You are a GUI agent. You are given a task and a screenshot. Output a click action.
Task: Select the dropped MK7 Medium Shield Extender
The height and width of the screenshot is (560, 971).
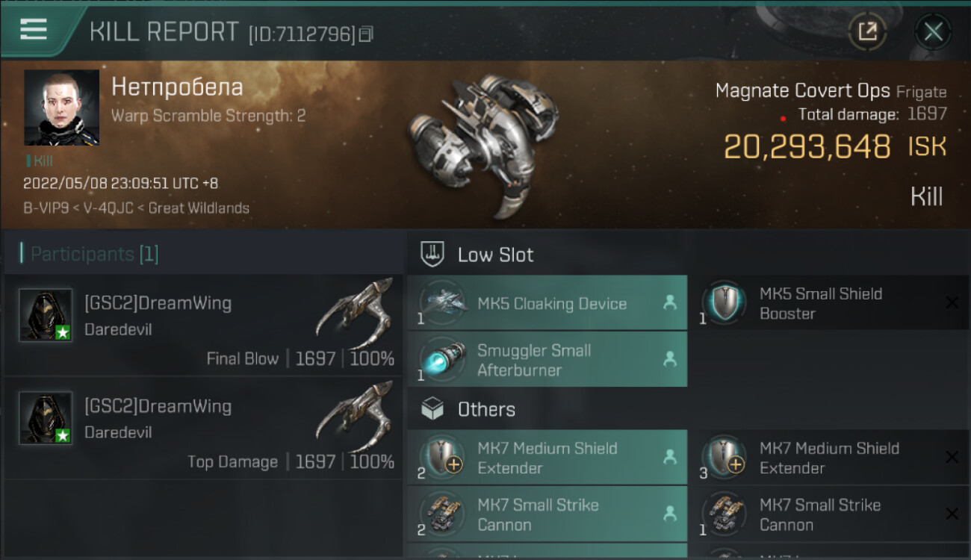[547, 458]
